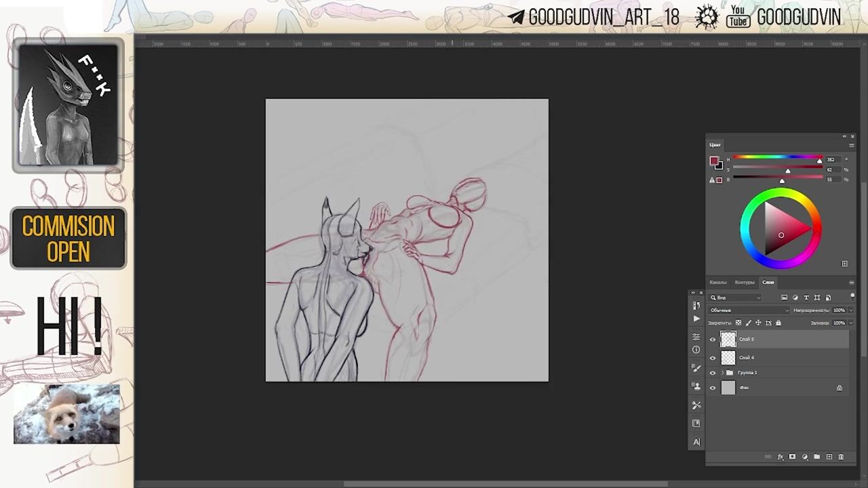Select the Слой 4 layer thumbnail
868x488 pixels.
728,358
